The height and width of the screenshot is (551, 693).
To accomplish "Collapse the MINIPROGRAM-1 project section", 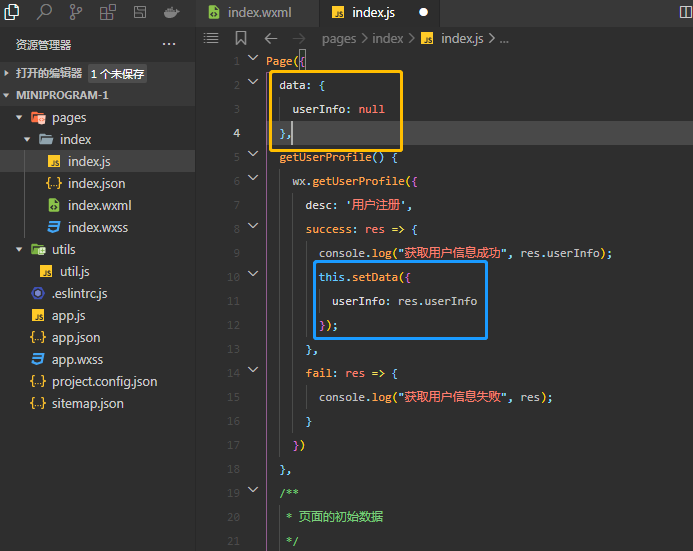I will [x=6, y=95].
